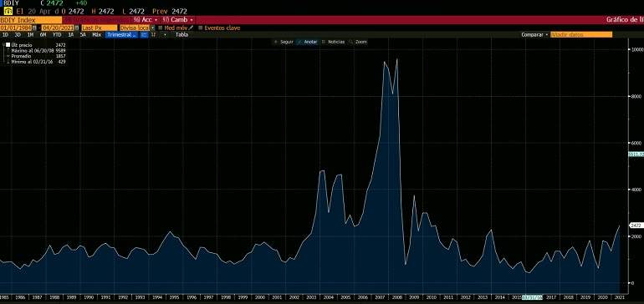Click the pencil icon next to Med móv
Viewport: 644px width, 304px height.
point(191,28)
